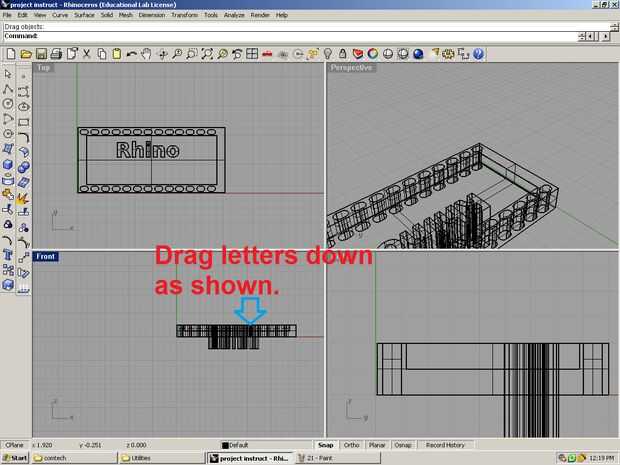Click the Top viewport title

point(43,68)
